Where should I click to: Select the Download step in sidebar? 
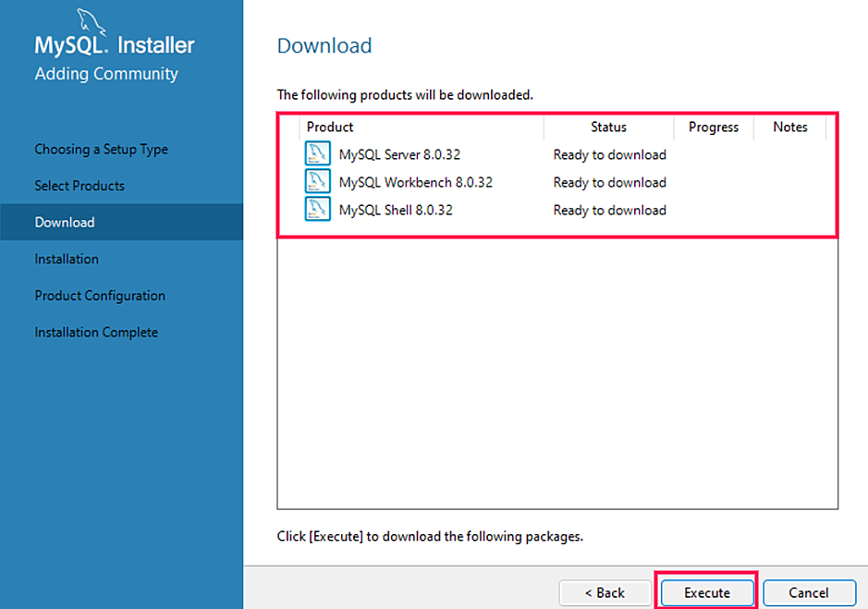click(x=121, y=222)
